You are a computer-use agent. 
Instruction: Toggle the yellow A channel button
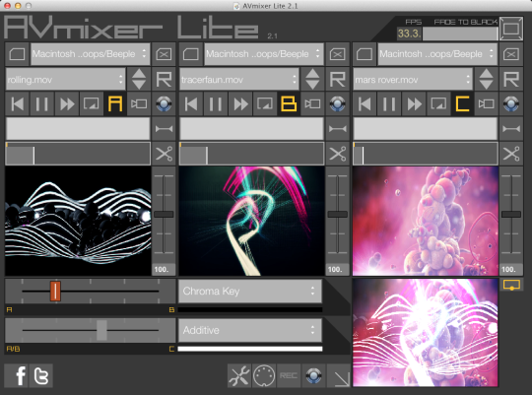click(115, 103)
